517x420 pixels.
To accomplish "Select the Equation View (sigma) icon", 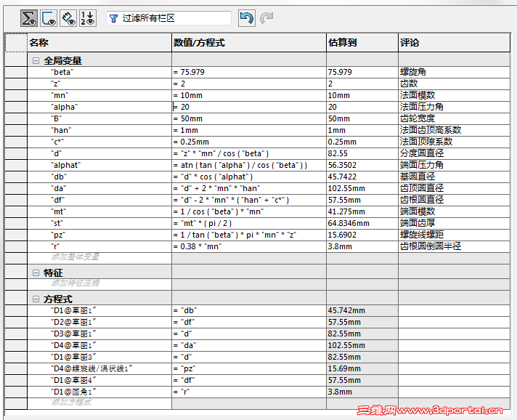I will [x=29, y=18].
